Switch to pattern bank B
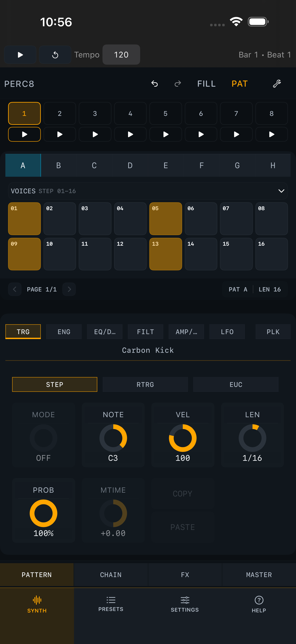Image resolution: width=296 pixels, height=644 pixels. 59,165
